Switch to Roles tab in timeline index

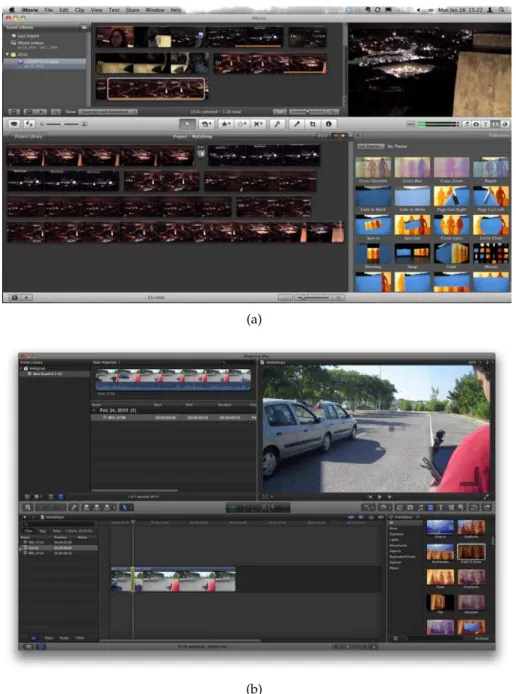tap(57, 531)
